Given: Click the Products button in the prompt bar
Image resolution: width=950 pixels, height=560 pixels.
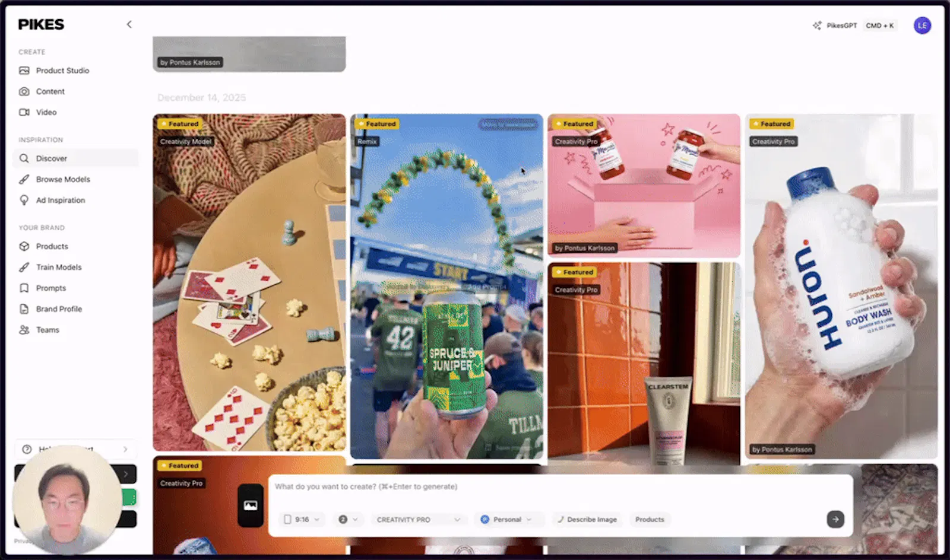Looking at the screenshot, I should [x=650, y=519].
